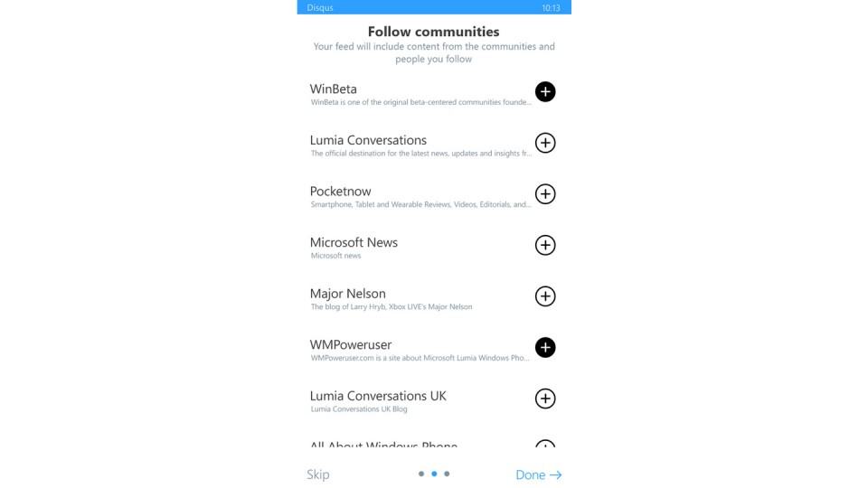Follow Lumia Conversations with plus icon

(x=545, y=143)
